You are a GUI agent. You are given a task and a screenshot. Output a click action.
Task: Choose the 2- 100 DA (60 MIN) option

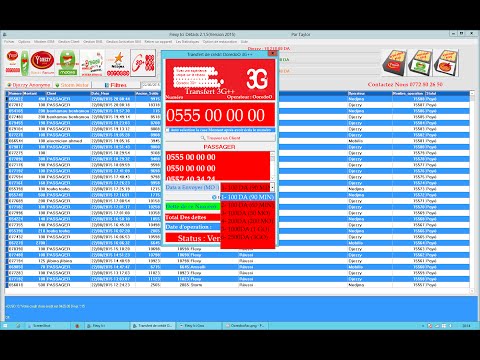tap(247, 205)
